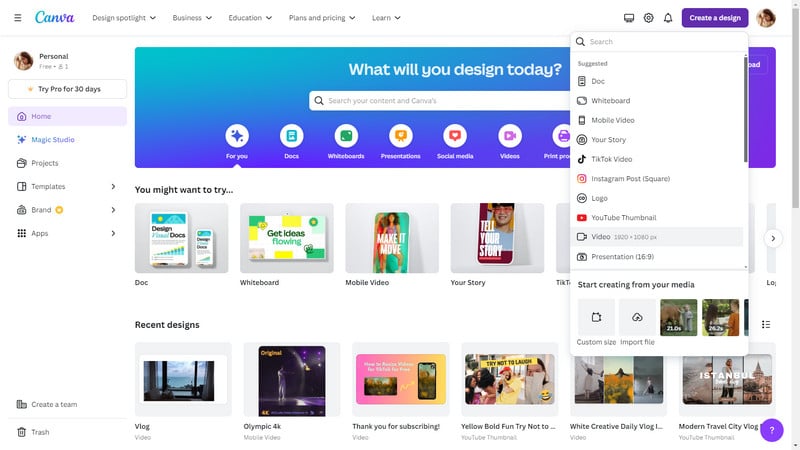Image resolution: width=800 pixels, height=450 pixels.
Task: Click the Search your content field
Action: pos(439,101)
